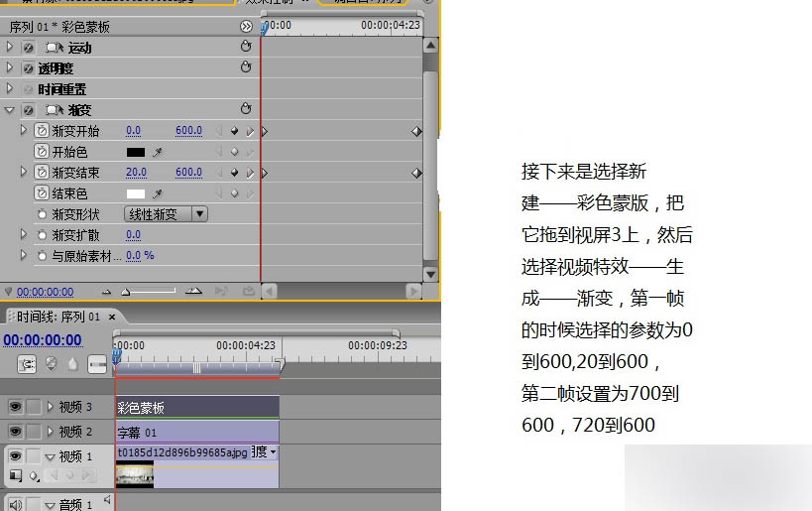Reset the 运动 effect parameters
The height and width of the screenshot is (511, 812).
point(246,47)
